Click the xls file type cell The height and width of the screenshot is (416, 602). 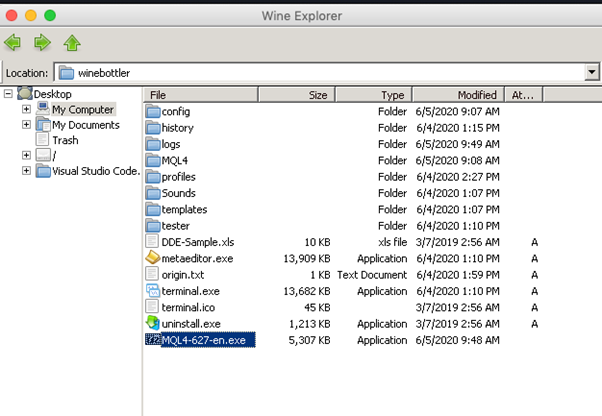coord(392,242)
